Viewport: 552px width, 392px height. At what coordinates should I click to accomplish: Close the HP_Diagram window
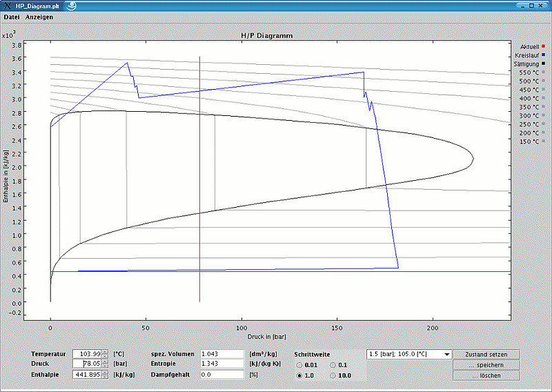tap(540, 6)
